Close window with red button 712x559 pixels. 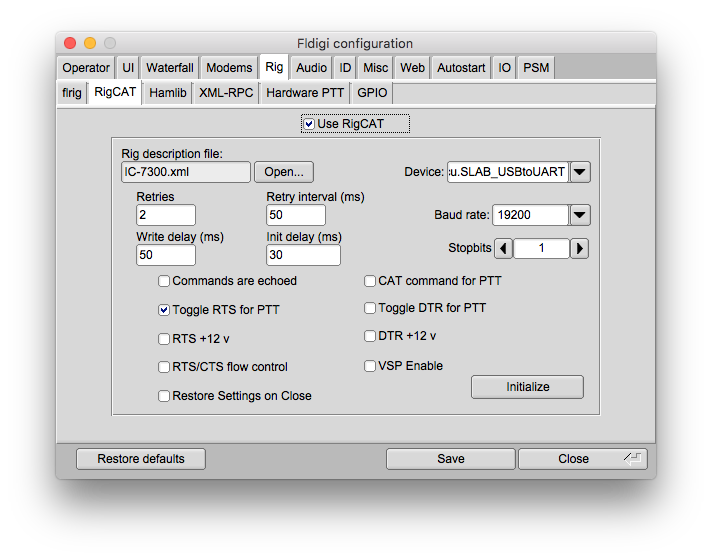coord(70,43)
